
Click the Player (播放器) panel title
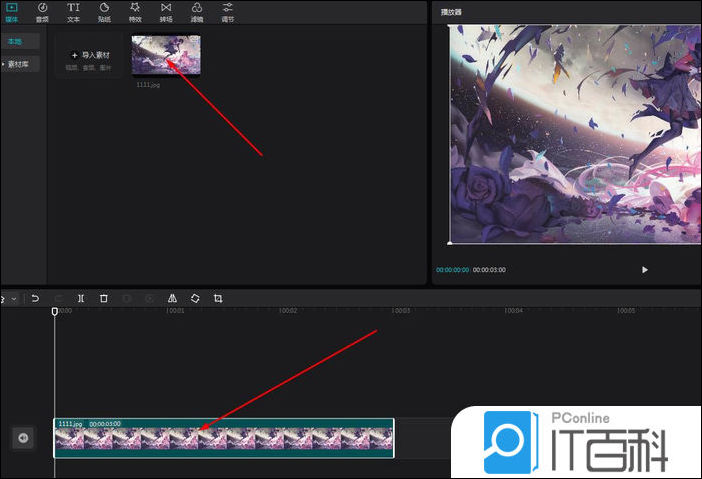451,12
